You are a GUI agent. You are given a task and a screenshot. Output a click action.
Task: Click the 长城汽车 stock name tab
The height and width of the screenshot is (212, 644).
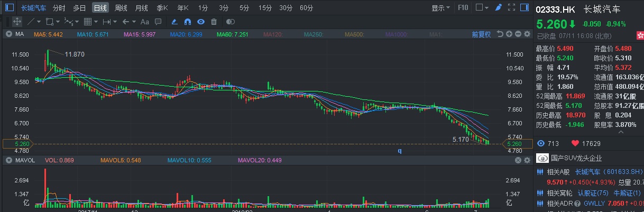pyautogui.click(x=34, y=8)
